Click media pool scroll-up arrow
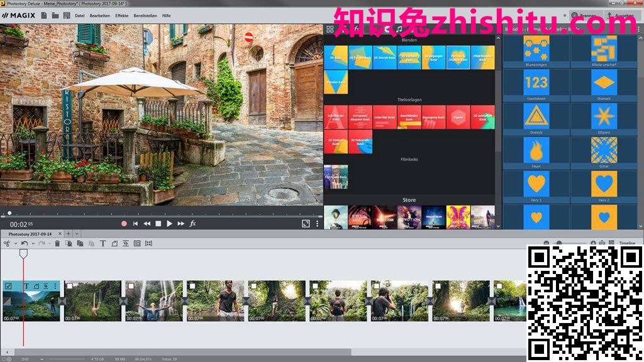Screen dimensions: 644x362 click(x=498, y=38)
